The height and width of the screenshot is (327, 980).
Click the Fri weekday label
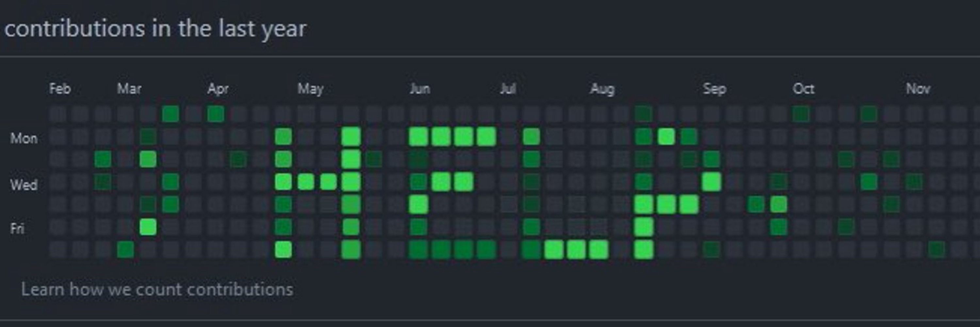coord(17,228)
